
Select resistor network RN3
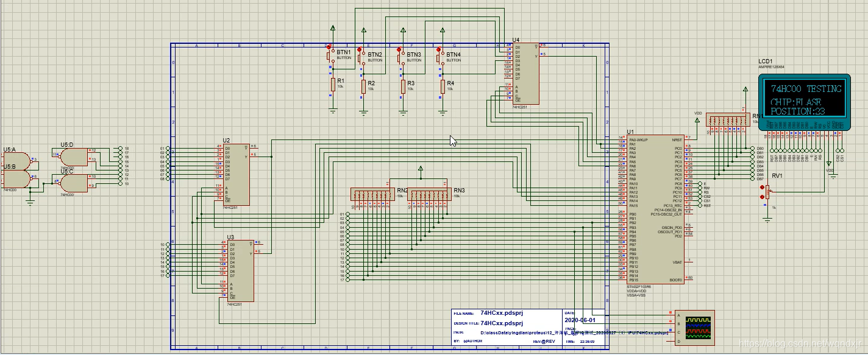429,195
